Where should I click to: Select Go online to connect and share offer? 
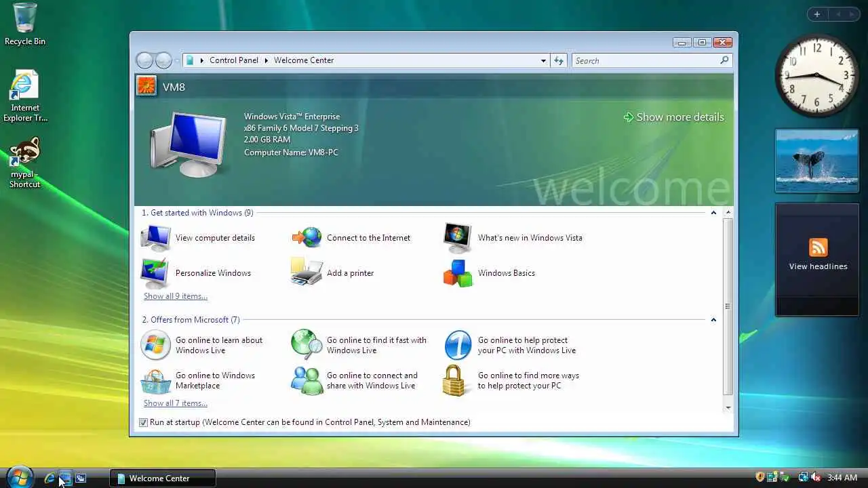355,380
